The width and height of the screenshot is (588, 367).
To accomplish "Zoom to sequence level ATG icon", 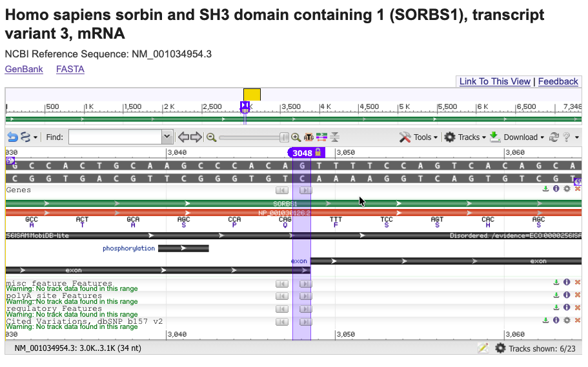I will coord(309,137).
